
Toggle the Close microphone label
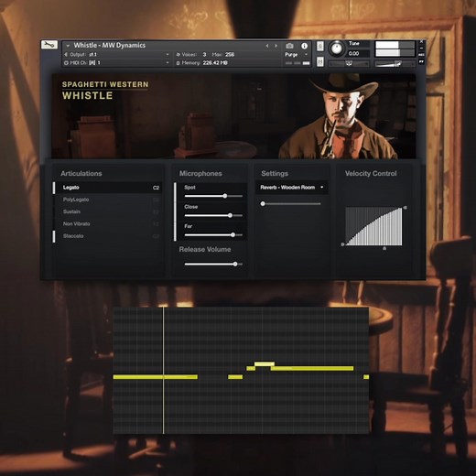[x=191, y=207]
